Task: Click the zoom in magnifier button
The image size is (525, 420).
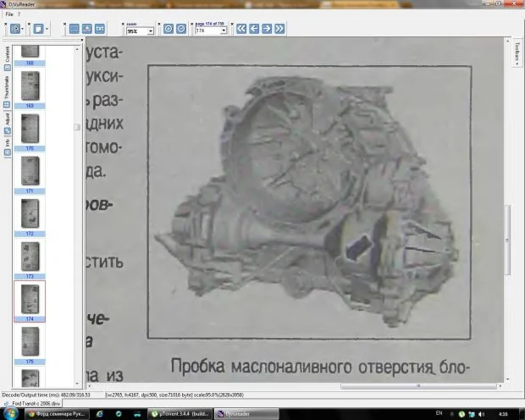Action: pyautogui.click(x=168, y=29)
